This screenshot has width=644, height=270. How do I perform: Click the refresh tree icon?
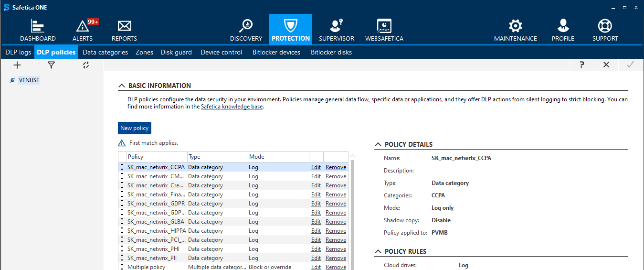pos(86,65)
